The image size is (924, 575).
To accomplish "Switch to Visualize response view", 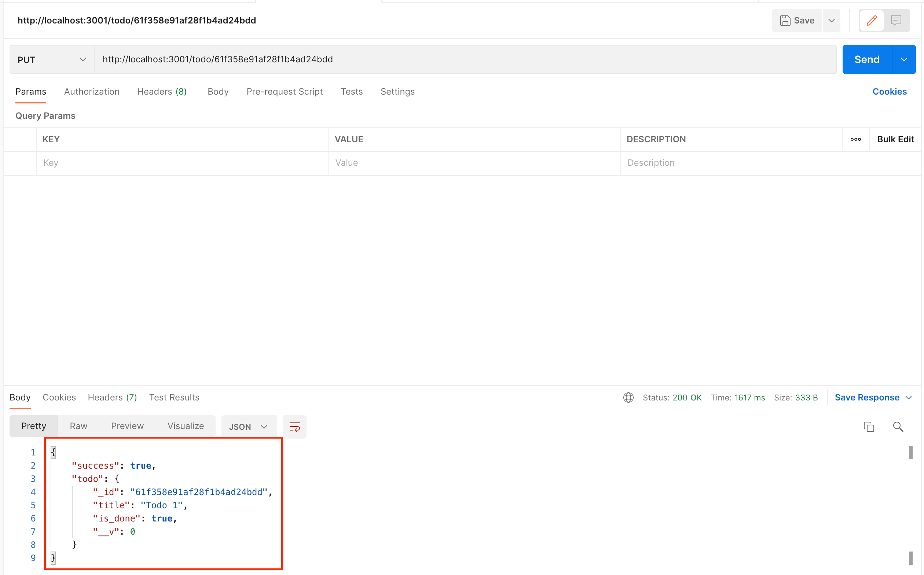I will click(x=186, y=426).
